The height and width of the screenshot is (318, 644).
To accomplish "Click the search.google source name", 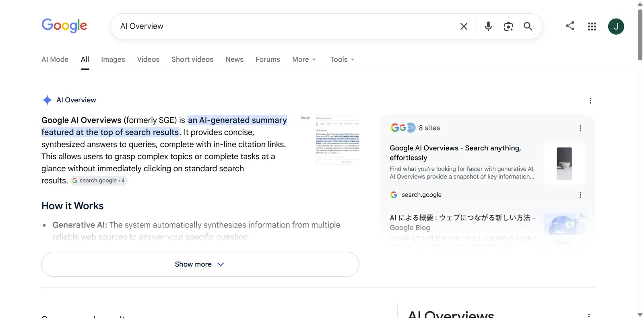I will click(x=421, y=195).
